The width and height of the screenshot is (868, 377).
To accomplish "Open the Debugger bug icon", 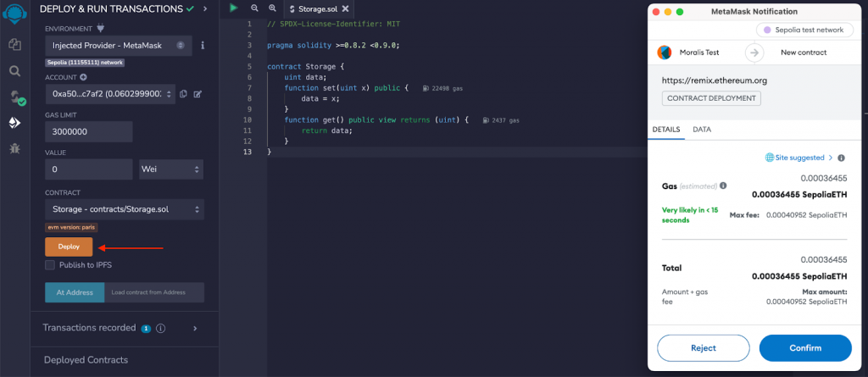I will click(x=15, y=148).
